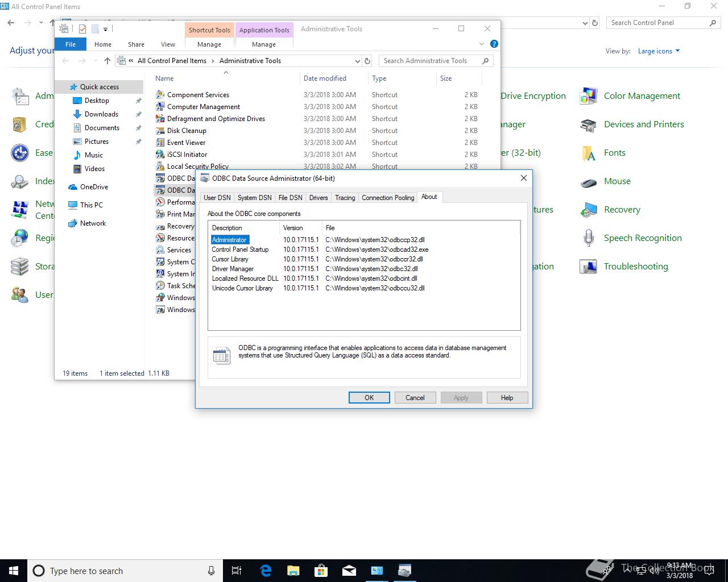Open the Troubleshooting icon
This screenshot has height=582, width=728.
[x=588, y=267]
